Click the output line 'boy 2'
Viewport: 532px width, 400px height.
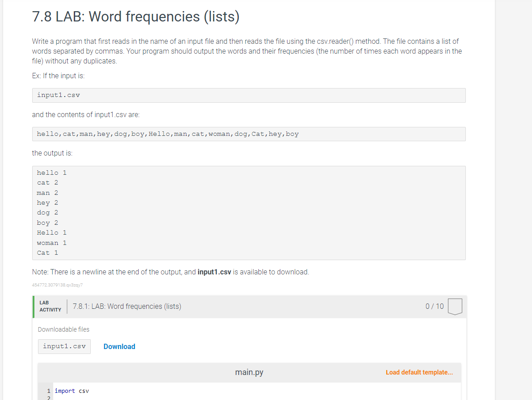coord(47,223)
